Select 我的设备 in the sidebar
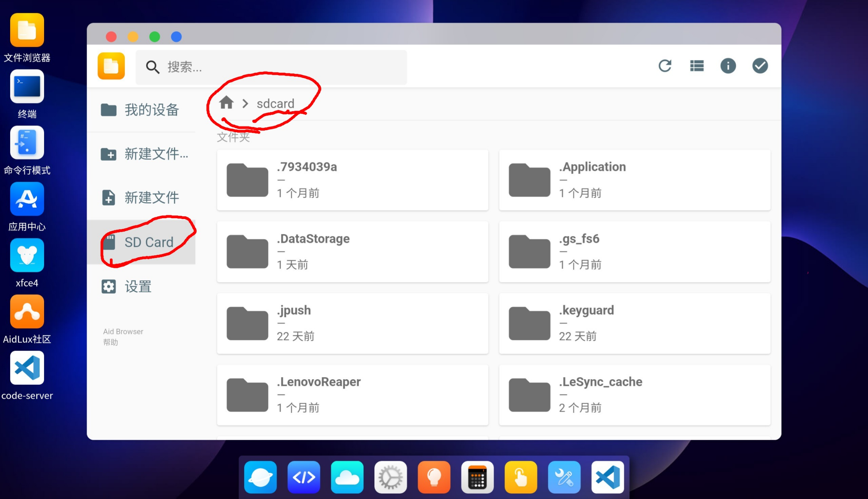868x499 pixels. pos(141,110)
